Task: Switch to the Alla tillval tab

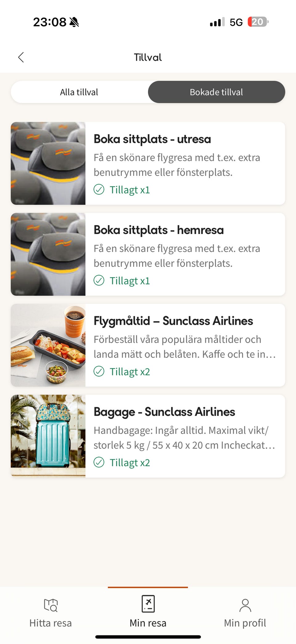Action: pyautogui.click(x=79, y=92)
